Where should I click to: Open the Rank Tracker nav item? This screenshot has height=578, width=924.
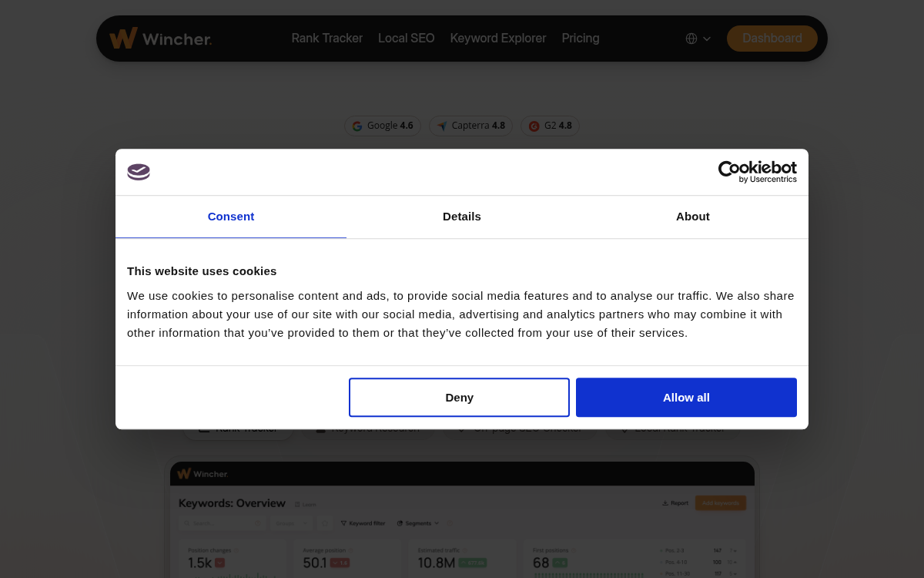pyautogui.click(x=327, y=39)
